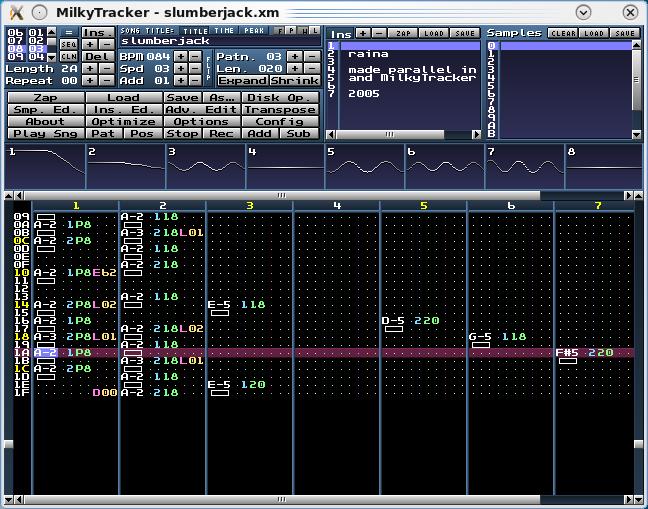Toggle the TIME display mode
This screenshot has height=509, width=648.
[223, 31]
